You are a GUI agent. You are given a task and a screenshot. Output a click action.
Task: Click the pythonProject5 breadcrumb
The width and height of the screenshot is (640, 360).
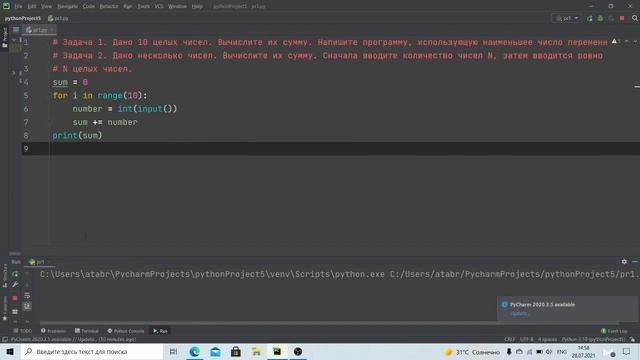pyautogui.click(x=22, y=18)
